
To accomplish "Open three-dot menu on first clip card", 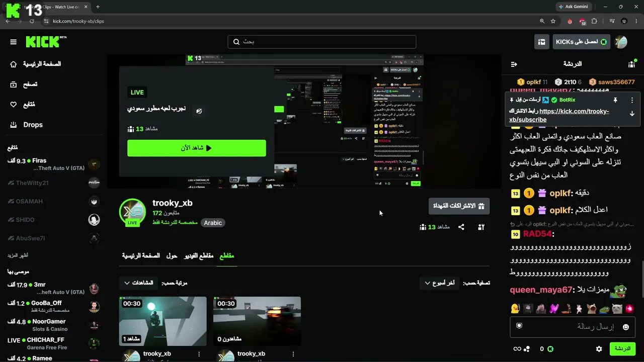I will pyautogui.click(x=199, y=354).
